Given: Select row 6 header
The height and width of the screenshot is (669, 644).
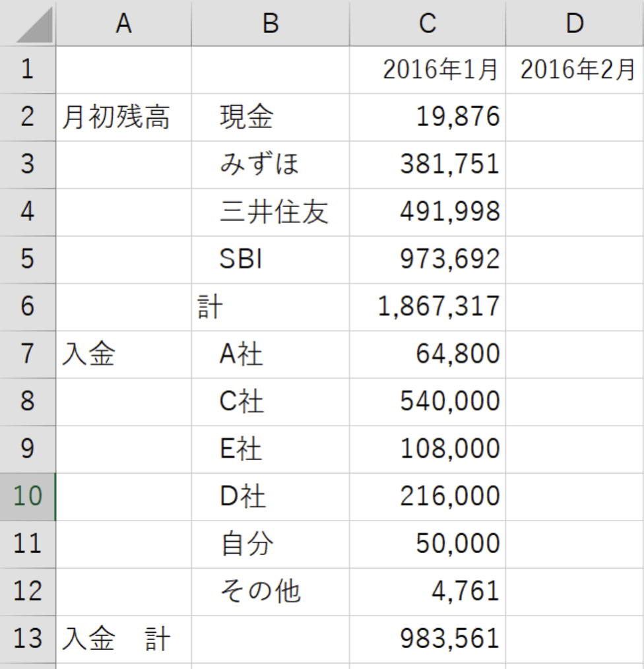Looking at the screenshot, I should point(28,307).
